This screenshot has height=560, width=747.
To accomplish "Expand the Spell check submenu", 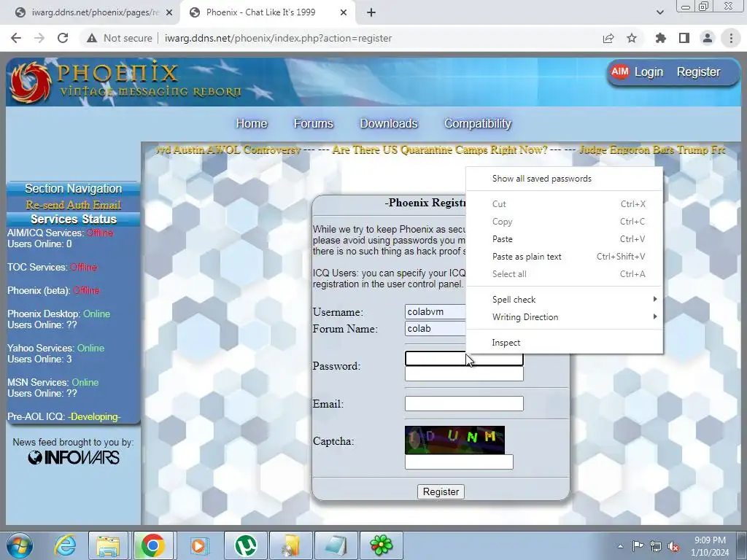I will [x=565, y=300].
